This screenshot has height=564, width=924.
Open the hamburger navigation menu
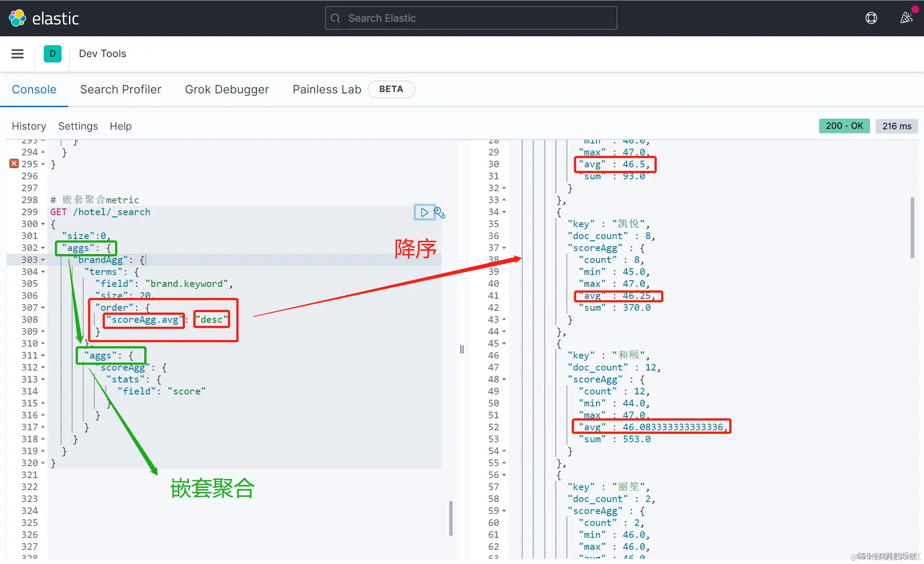pos(17,54)
